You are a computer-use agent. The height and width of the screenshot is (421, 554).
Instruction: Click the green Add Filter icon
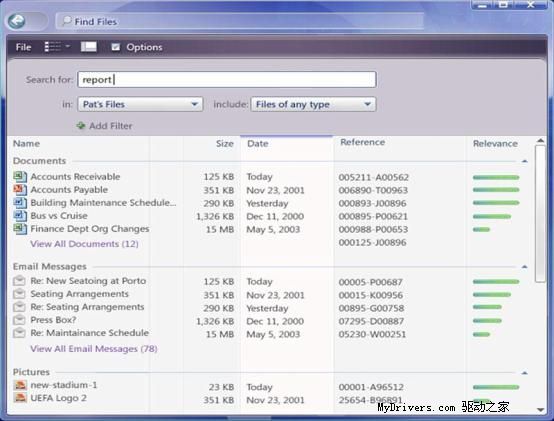[81, 125]
